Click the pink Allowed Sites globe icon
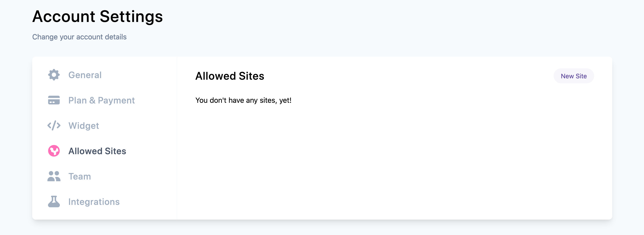 pos(54,151)
